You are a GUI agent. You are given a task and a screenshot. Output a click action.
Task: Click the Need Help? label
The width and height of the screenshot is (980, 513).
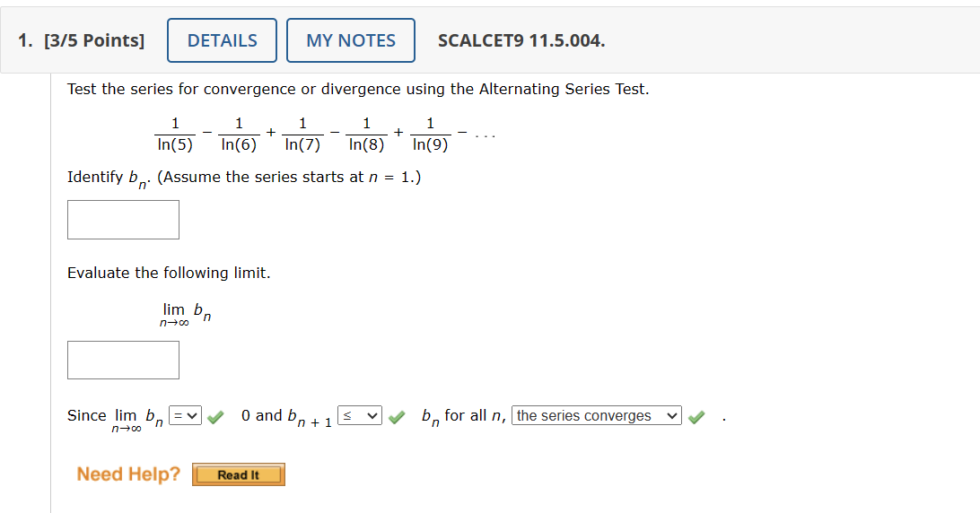(128, 474)
